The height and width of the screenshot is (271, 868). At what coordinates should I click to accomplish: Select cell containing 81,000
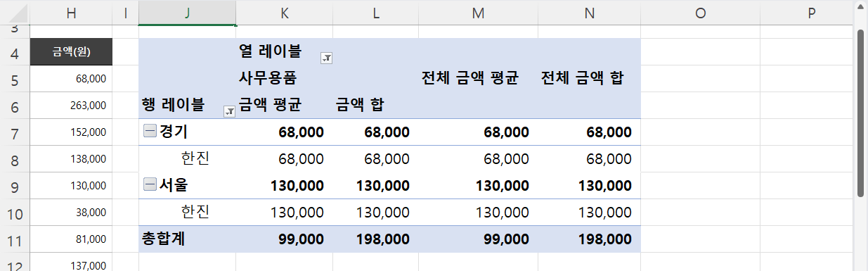click(71, 239)
